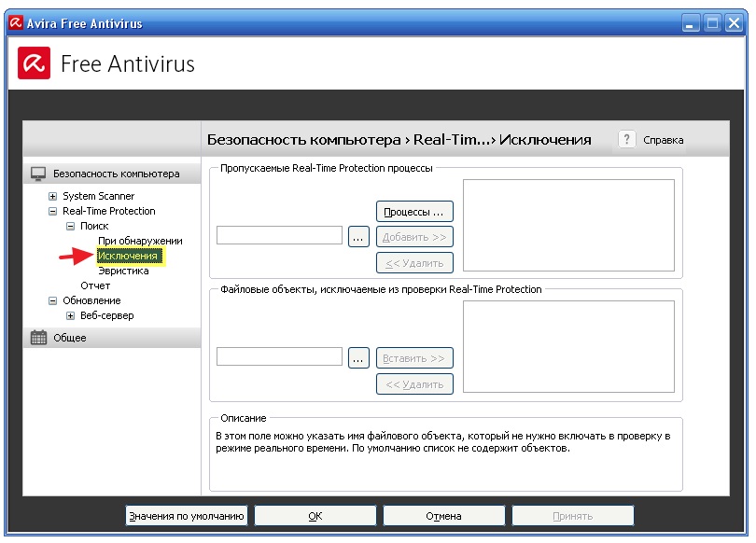
Task: Click the Avira logo in the header
Action: 35,63
